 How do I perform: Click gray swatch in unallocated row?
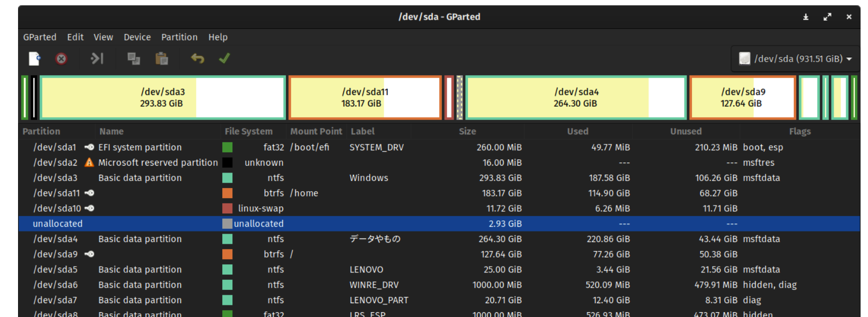227,224
